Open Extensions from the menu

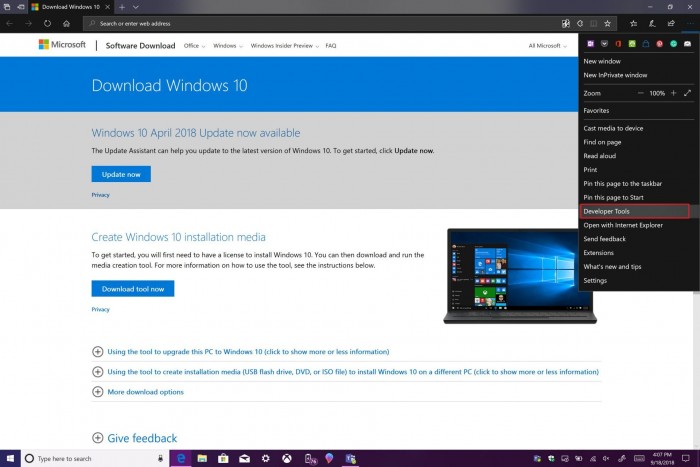coord(598,253)
